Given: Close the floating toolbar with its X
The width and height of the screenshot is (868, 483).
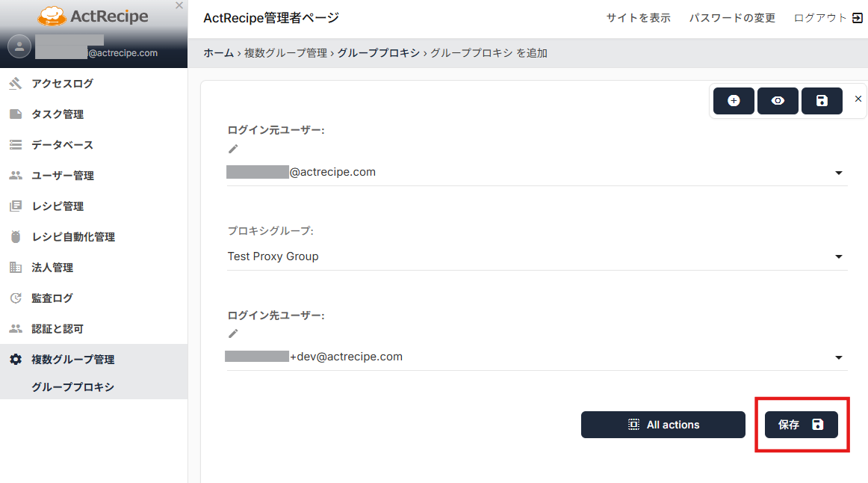Looking at the screenshot, I should click(858, 99).
